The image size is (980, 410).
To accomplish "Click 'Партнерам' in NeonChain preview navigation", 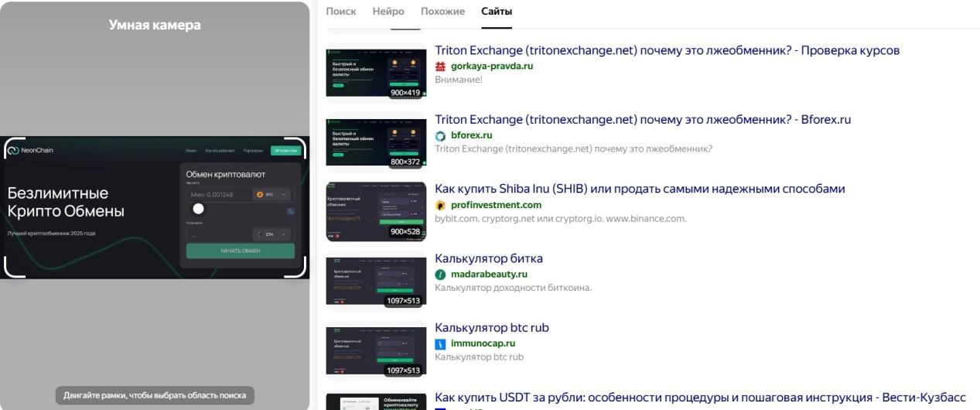I will coord(253,150).
